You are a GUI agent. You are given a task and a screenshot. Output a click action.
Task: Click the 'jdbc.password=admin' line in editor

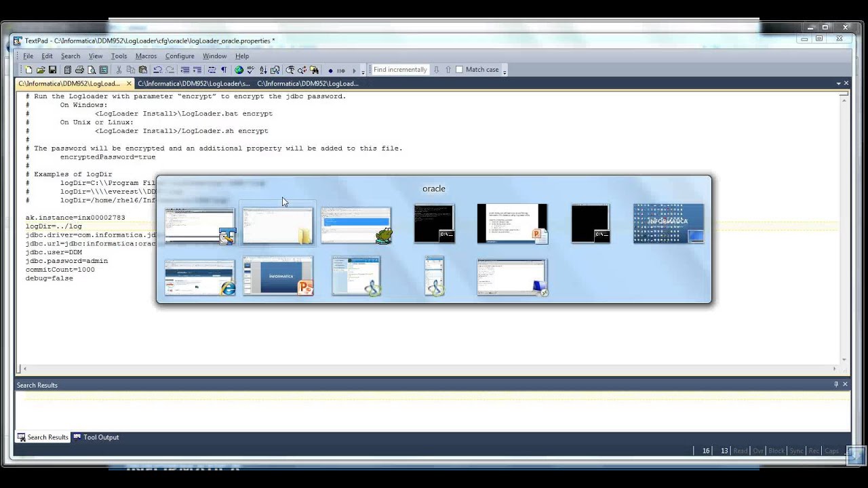(66, 261)
